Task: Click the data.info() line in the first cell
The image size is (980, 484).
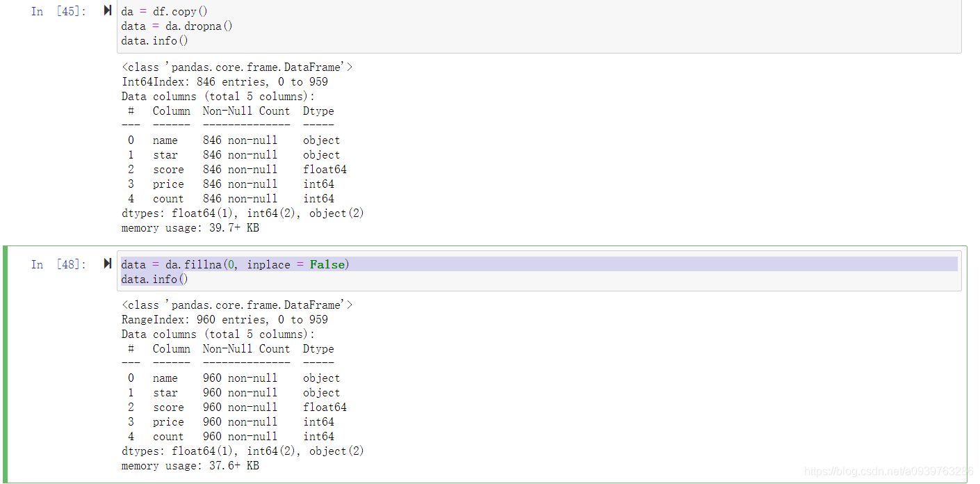Action: point(154,41)
